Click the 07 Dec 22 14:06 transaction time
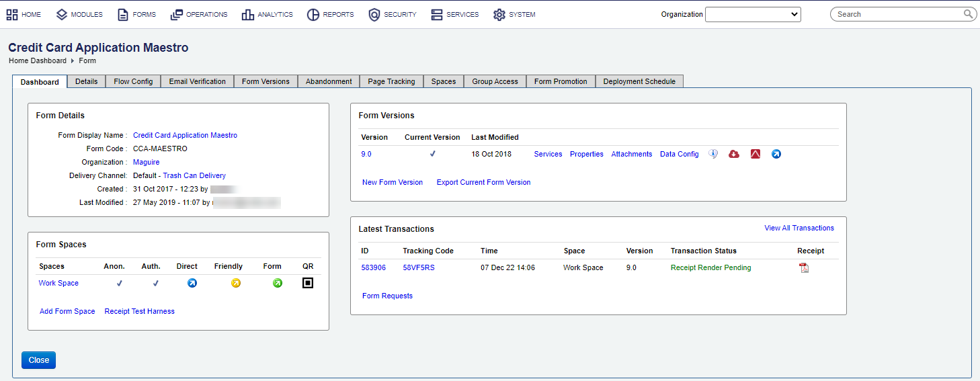The width and height of the screenshot is (980, 381). (x=507, y=267)
